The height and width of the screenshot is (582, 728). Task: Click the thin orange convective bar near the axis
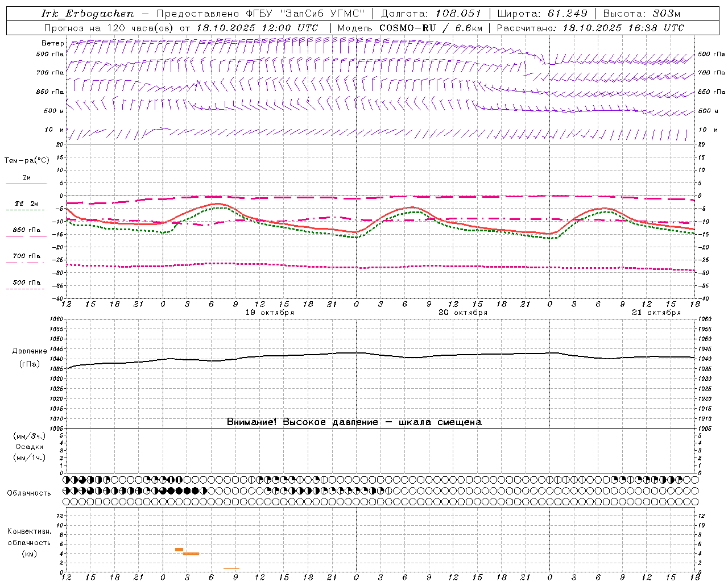coord(231,568)
